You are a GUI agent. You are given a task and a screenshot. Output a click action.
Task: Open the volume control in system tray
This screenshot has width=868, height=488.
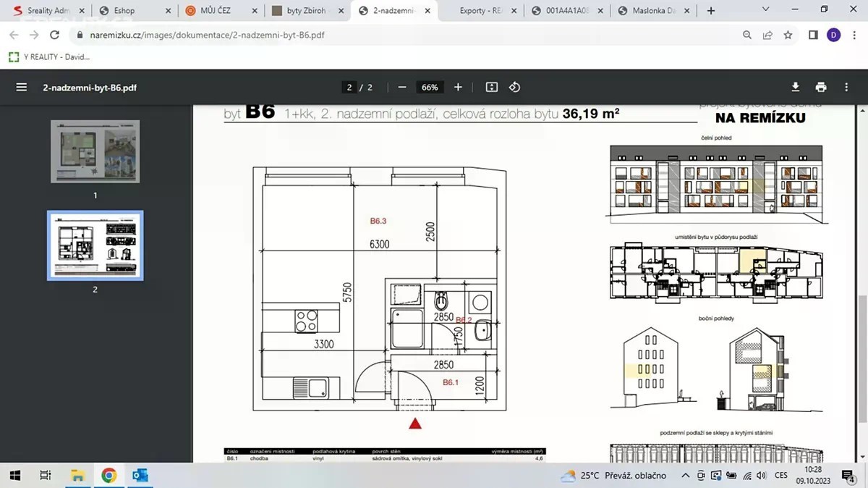pos(762,476)
